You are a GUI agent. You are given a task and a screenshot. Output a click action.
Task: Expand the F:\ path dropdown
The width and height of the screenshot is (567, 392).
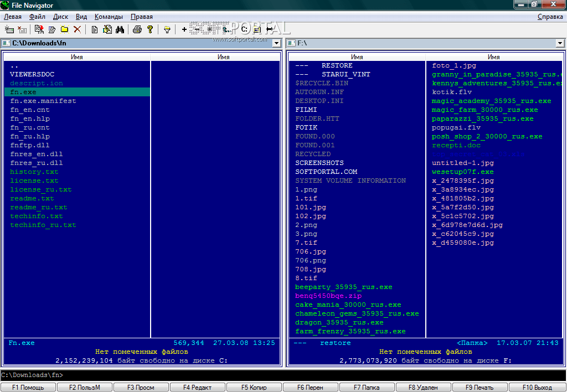tap(560, 43)
